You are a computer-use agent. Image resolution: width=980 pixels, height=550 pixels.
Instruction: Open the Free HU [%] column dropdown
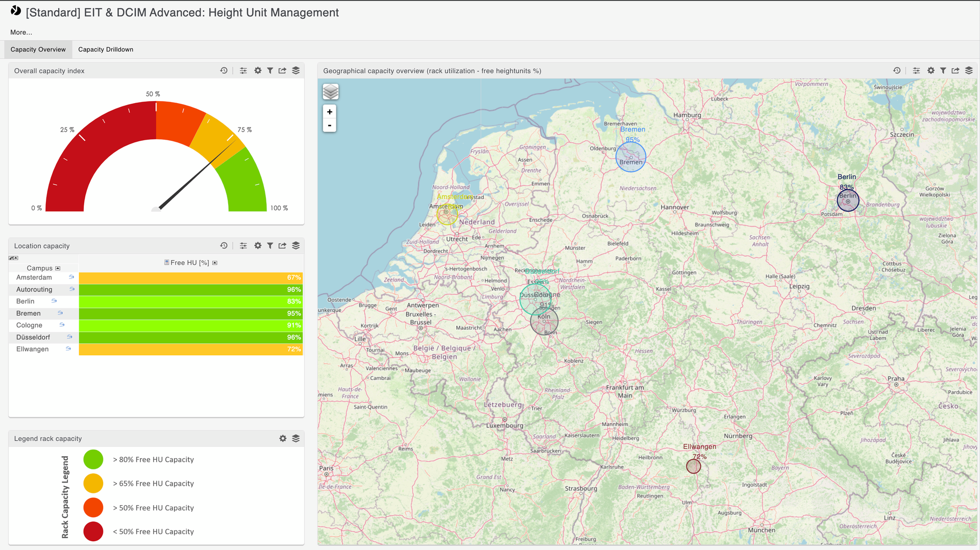(x=215, y=263)
